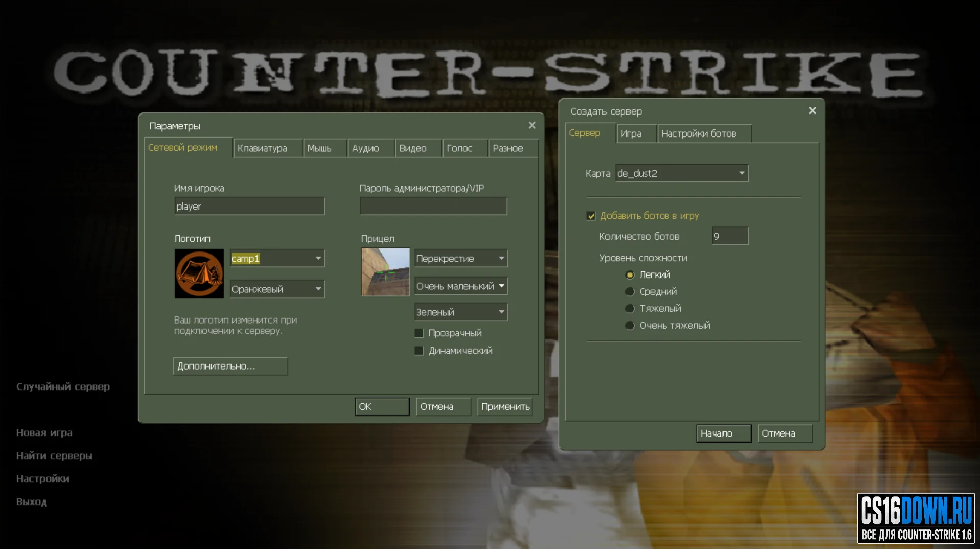
Task: Click Выход in main menu
Action: [31, 502]
